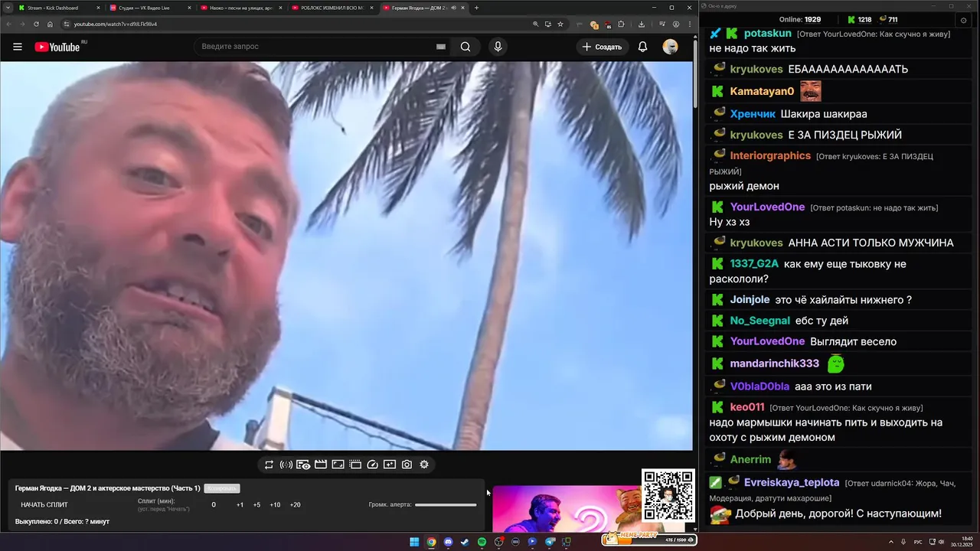Click the Kick viewers count 1218 in chat
The width and height of the screenshot is (980, 551).
click(x=860, y=20)
